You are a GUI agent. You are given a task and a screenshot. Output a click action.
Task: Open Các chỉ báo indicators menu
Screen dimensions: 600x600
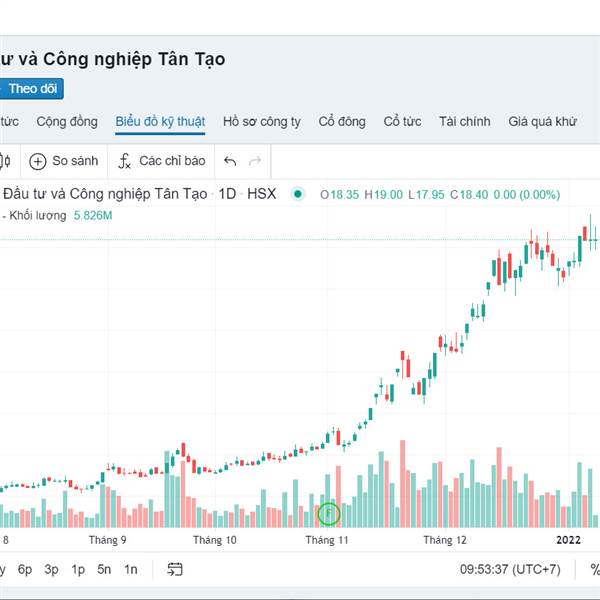(x=162, y=161)
